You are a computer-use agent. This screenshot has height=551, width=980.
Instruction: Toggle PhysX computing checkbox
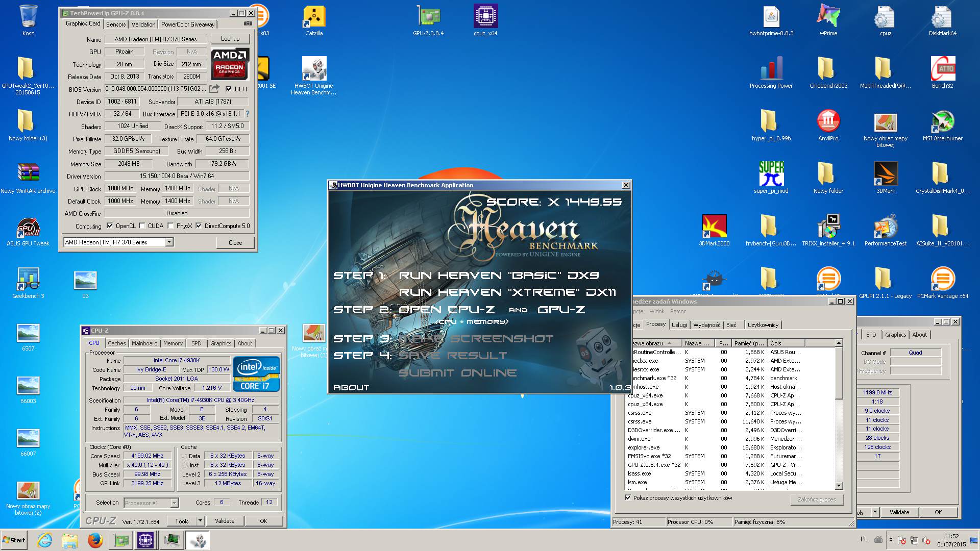pyautogui.click(x=171, y=226)
